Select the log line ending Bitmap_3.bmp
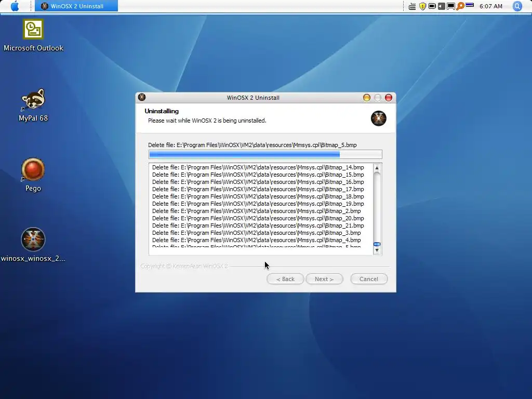This screenshot has height=399, width=532. (x=257, y=233)
